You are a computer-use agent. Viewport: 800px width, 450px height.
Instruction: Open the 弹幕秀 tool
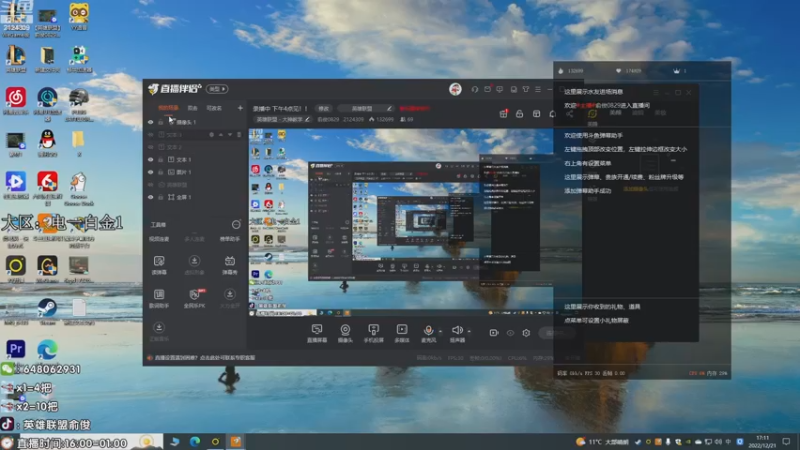pyautogui.click(x=230, y=265)
